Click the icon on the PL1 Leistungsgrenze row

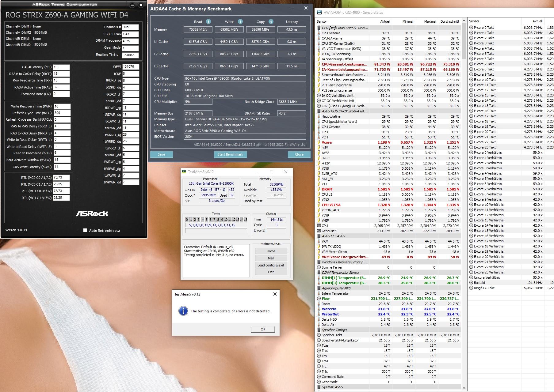click(x=319, y=85)
